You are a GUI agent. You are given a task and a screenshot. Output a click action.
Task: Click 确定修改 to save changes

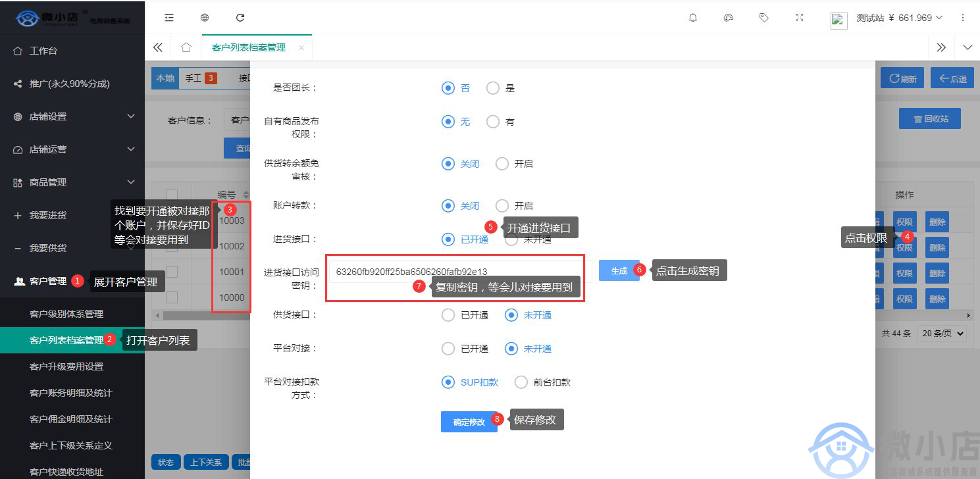(469, 422)
